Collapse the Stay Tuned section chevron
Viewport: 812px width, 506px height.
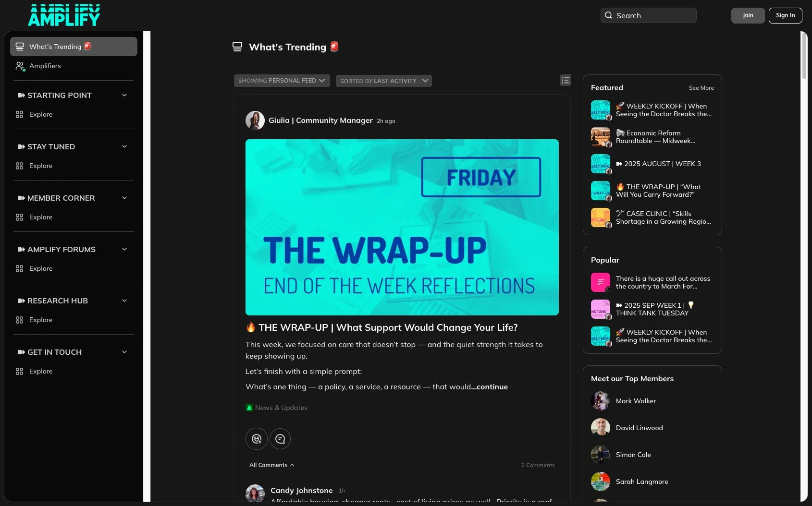point(124,146)
